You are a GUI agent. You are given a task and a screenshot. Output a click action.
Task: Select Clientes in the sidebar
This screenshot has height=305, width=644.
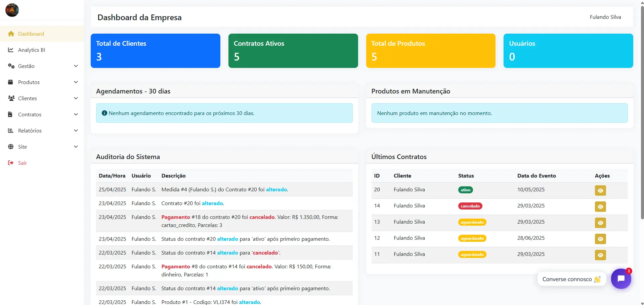point(42,98)
